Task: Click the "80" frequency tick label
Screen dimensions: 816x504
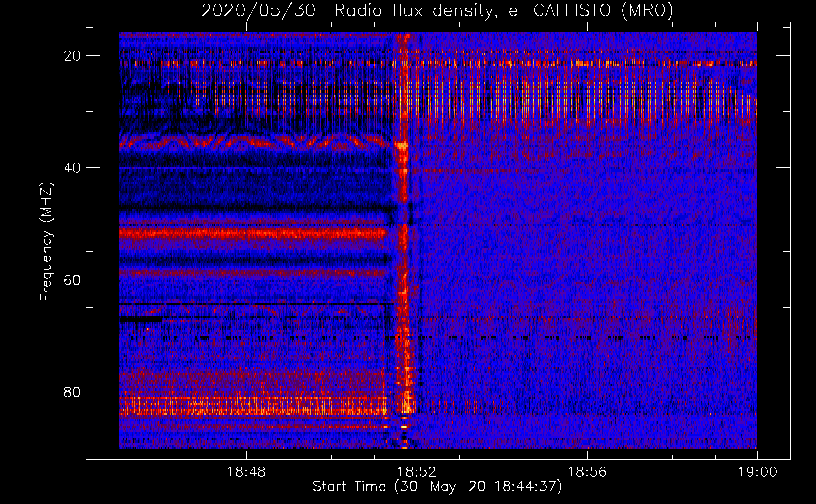Action: pos(73,392)
